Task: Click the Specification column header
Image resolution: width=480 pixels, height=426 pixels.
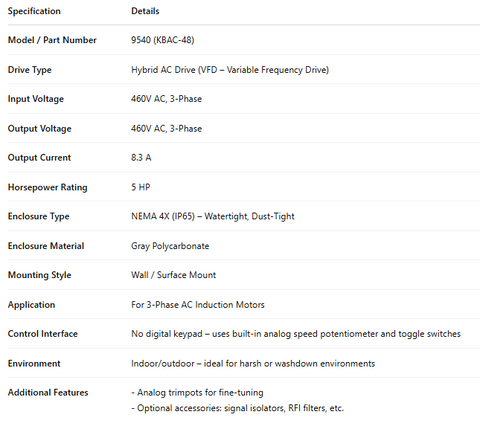Action: pyautogui.click(x=34, y=11)
